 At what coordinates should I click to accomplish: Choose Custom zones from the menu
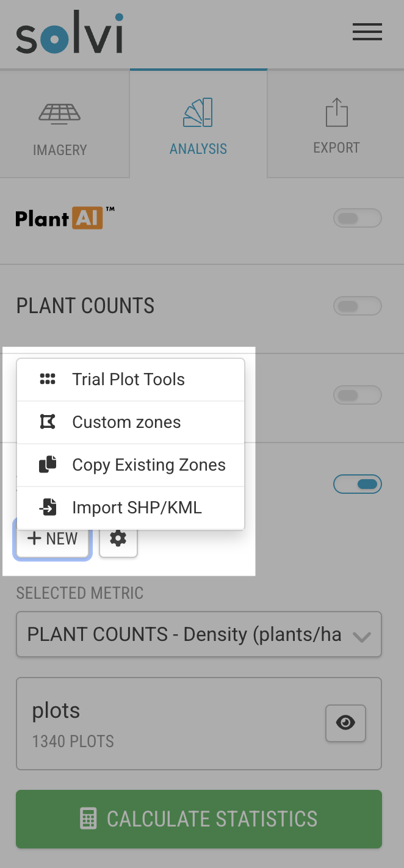pyautogui.click(x=126, y=422)
